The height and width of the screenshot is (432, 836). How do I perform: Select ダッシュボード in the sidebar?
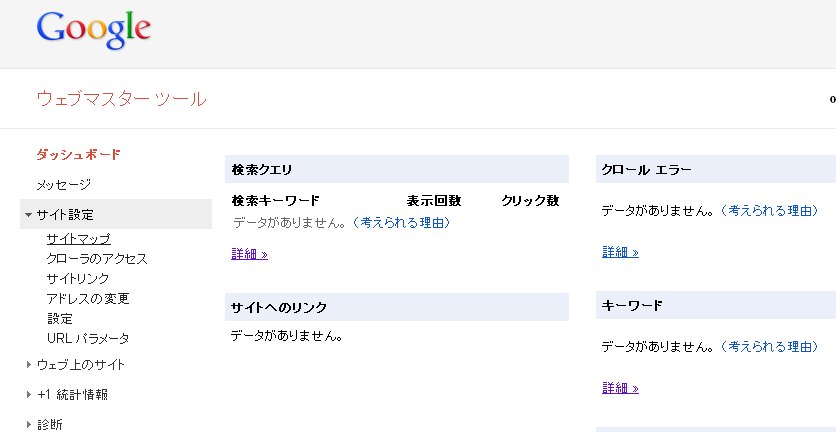[x=79, y=154]
